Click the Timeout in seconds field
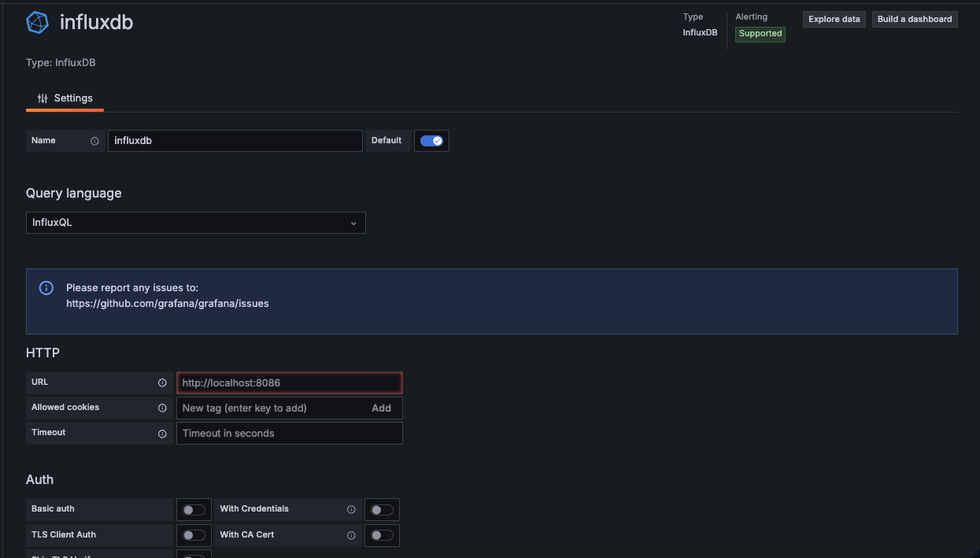 (x=289, y=434)
